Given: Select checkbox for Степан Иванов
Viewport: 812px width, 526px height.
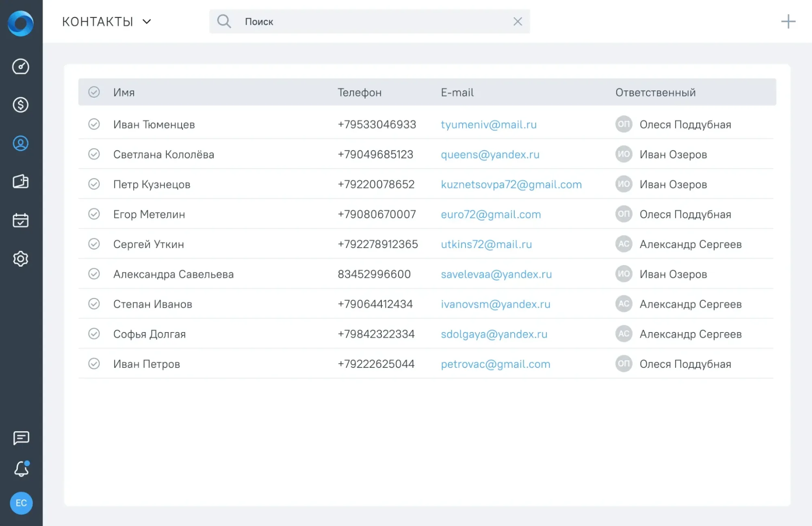Looking at the screenshot, I should 94,304.
